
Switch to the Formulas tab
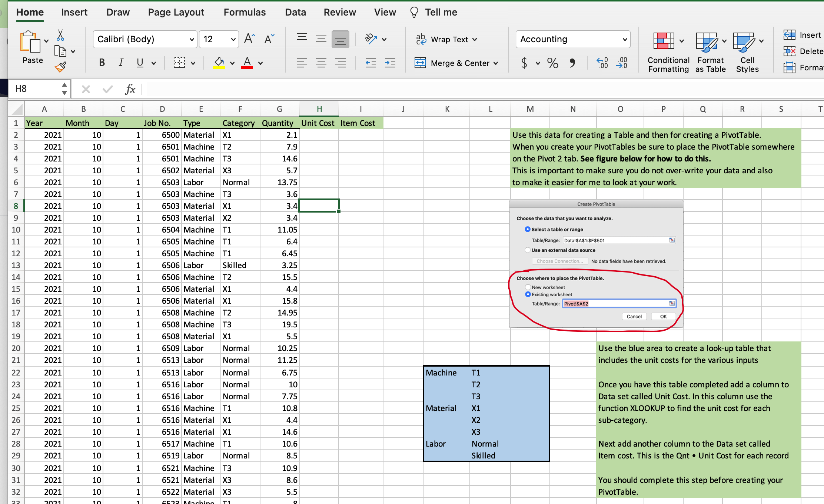tap(245, 12)
